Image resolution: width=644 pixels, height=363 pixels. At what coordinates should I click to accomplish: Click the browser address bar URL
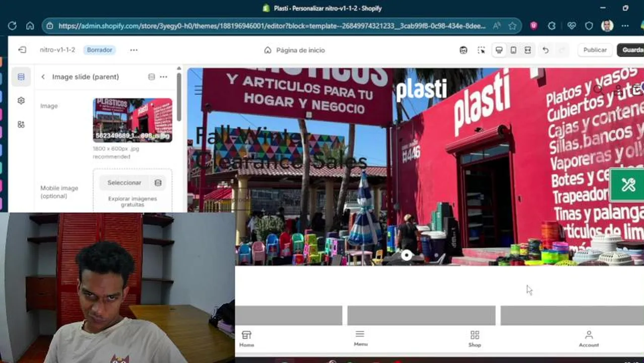pos(272,26)
